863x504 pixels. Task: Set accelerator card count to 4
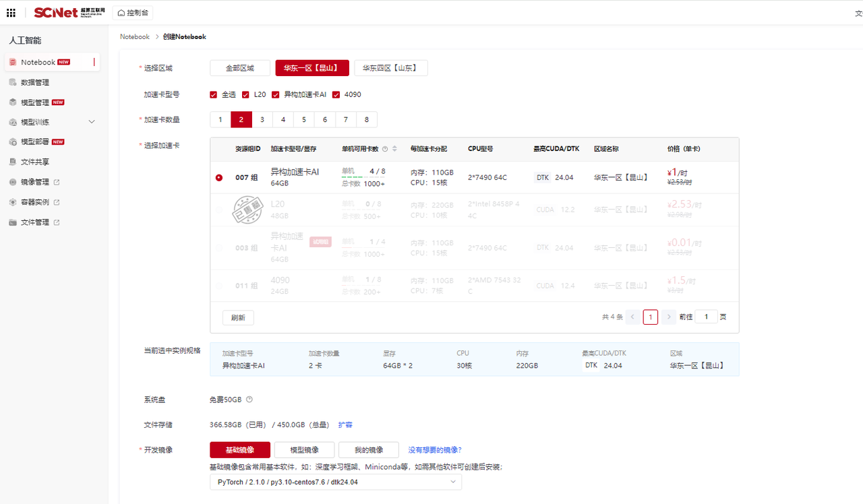tap(283, 120)
